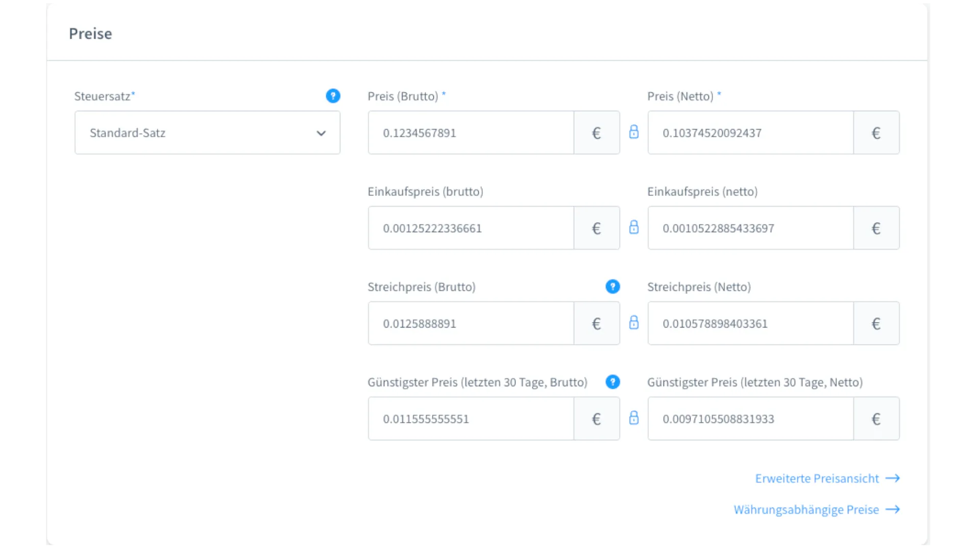The image size is (980, 551).
Task: Click the euro symbol on Einkaufspreis (brutto)
Action: click(596, 228)
